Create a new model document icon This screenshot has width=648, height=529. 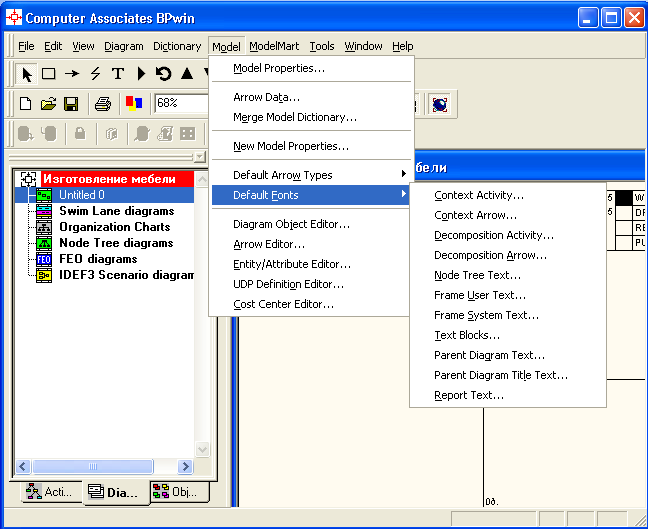click(x=26, y=103)
